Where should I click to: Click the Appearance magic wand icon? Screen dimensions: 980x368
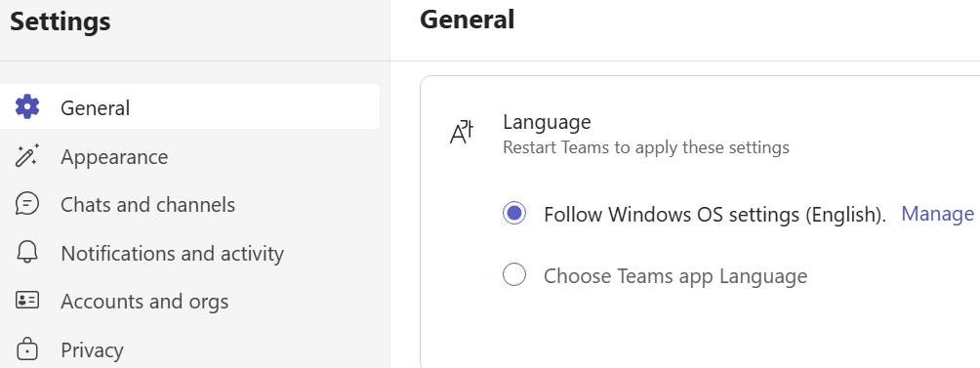(27, 155)
